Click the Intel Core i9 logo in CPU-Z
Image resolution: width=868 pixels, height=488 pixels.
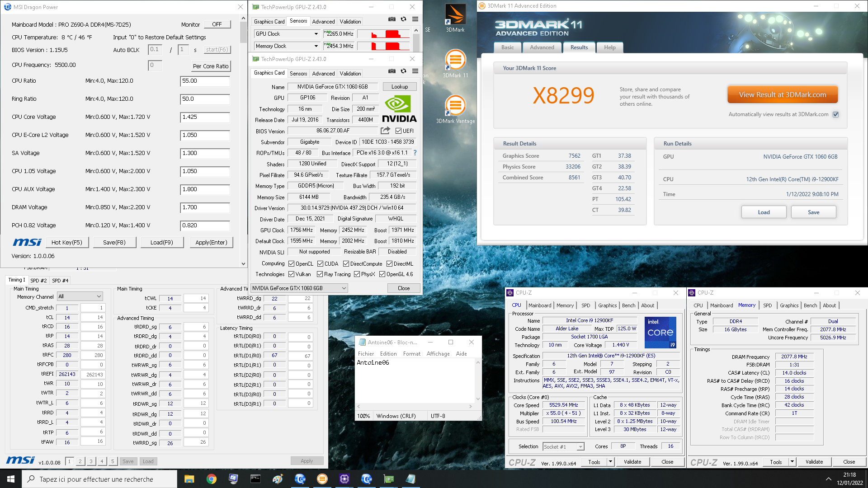pos(660,332)
